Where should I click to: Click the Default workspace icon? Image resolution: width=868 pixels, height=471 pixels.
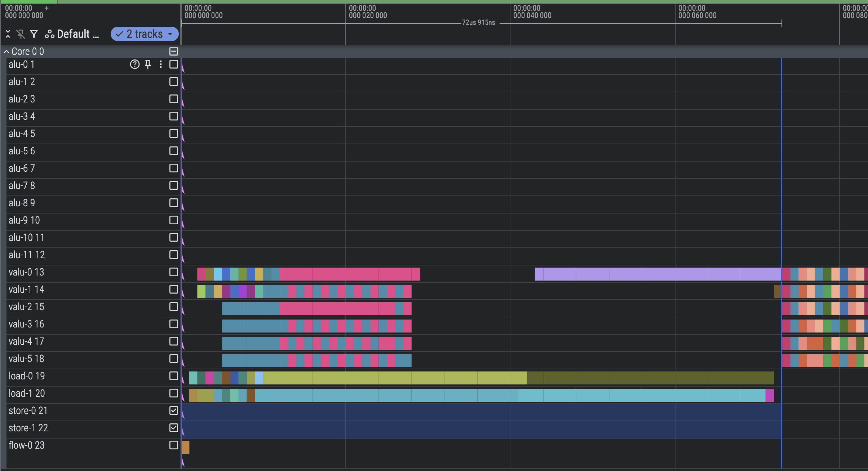[x=49, y=34]
